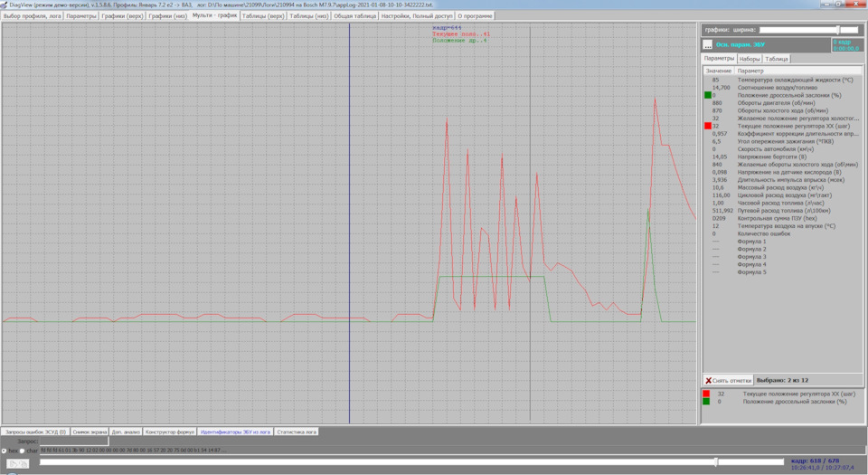Open the 'Выбор профиля, лога' tab
868x475 pixels.
click(33, 16)
